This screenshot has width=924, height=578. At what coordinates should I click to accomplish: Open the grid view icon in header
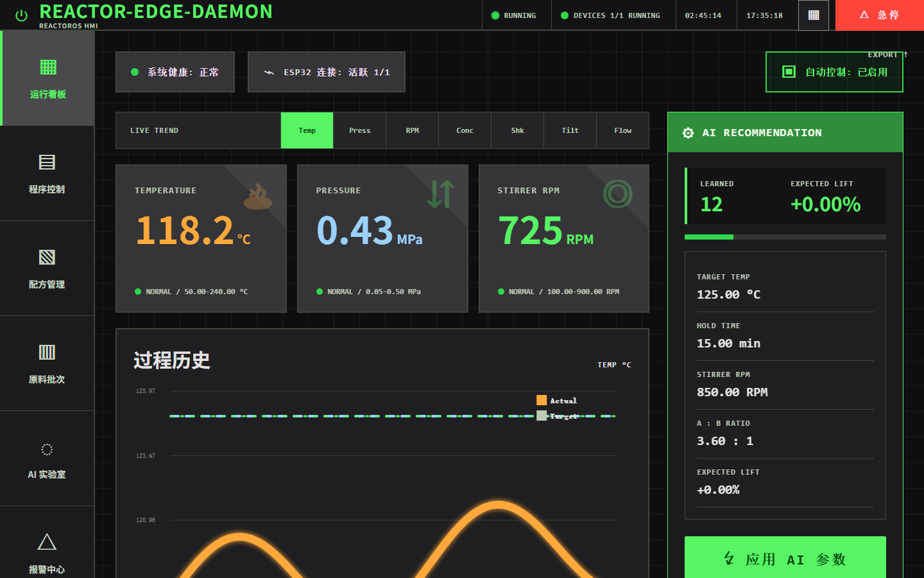814,15
